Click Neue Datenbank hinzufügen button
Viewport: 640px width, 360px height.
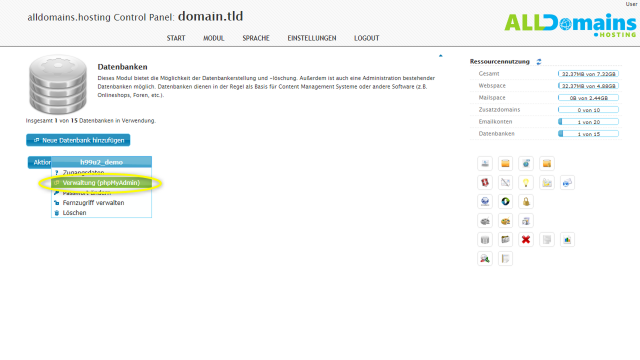pos(78,140)
